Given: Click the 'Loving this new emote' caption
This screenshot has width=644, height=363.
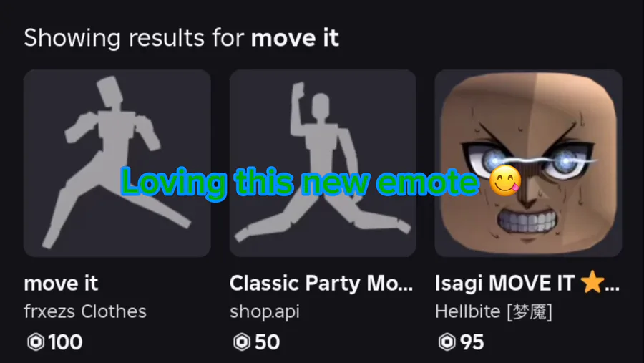Looking at the screenshot, I should [301, 182].
